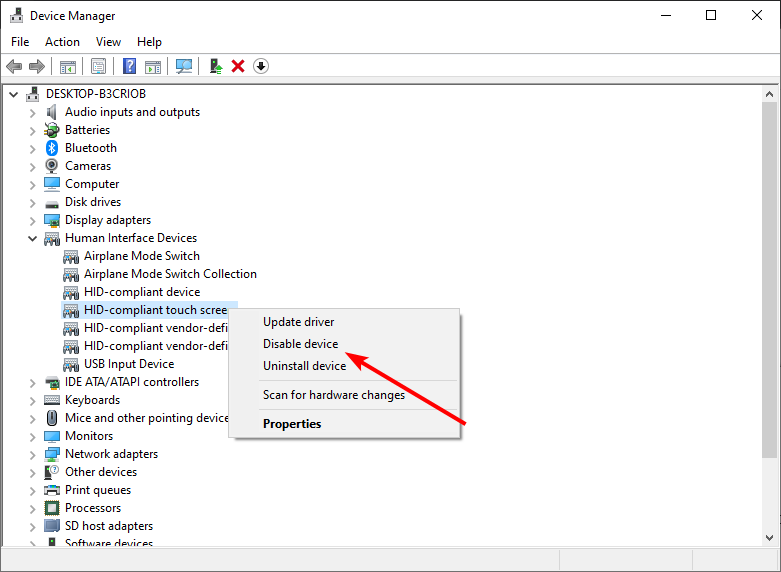The width and height of the screenshot is (781, 572).
Task: Select the Airplane Mode Switch device
Action: point(141,256)
